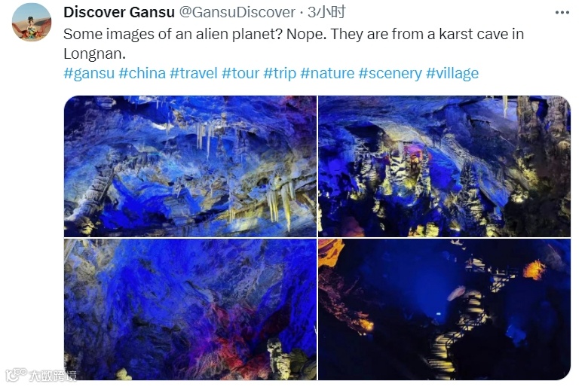
Task: Open the tweet timestamp 3小时
Action: pyautogui.click(x=326, y=12)
